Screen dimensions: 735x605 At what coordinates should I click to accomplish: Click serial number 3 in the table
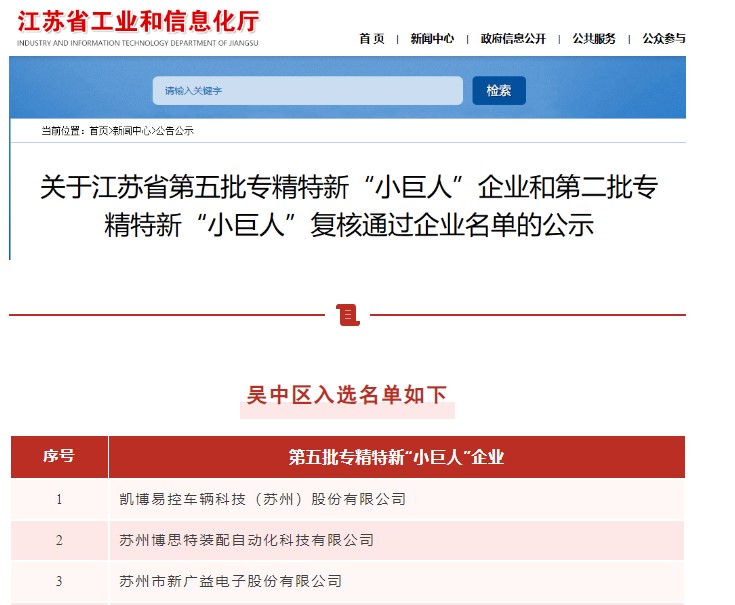(x=59, y=582)
